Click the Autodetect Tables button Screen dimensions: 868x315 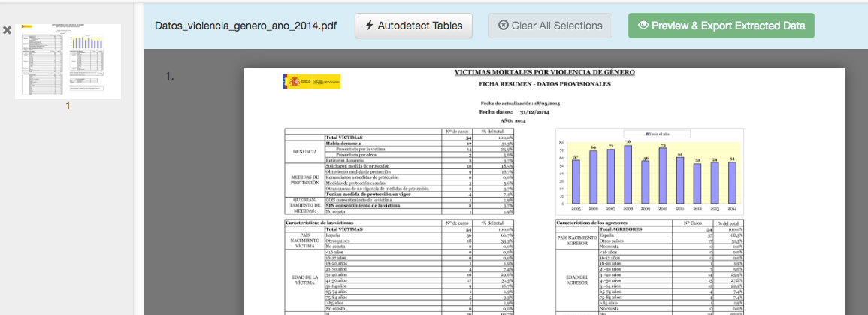point(413,26)
